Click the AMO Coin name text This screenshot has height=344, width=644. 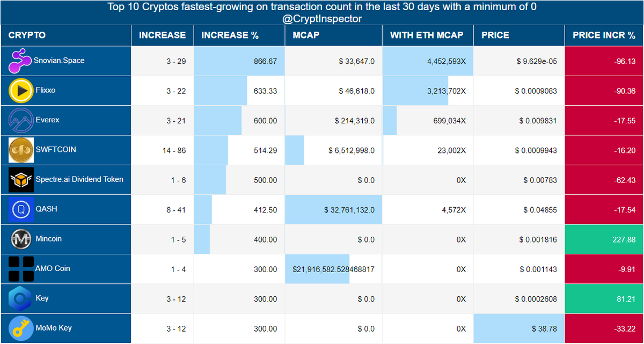tap(53, 268)
